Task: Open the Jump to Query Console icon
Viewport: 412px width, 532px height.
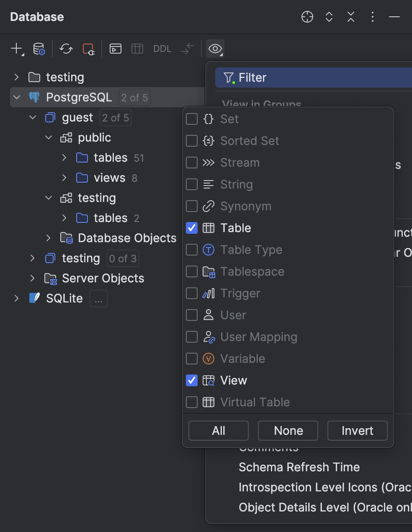Action: 116,49
